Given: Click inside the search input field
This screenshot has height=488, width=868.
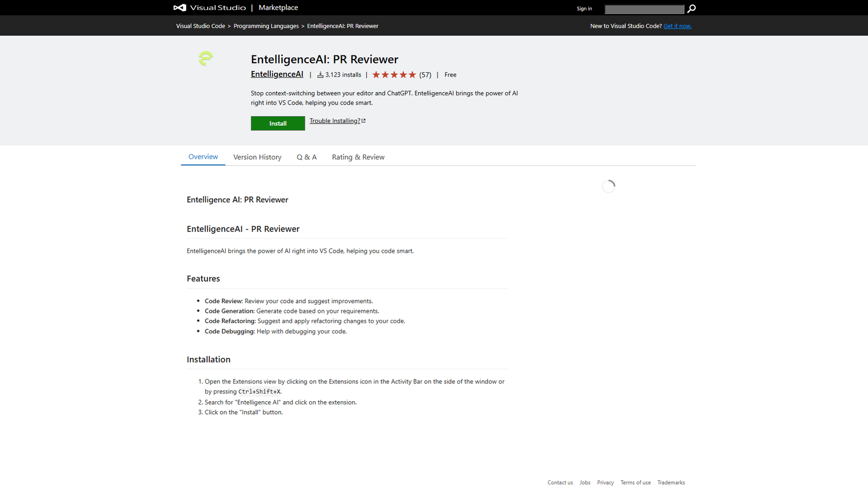Looking at the screenshot, I should pyautogui.click(x=644, y=9).
